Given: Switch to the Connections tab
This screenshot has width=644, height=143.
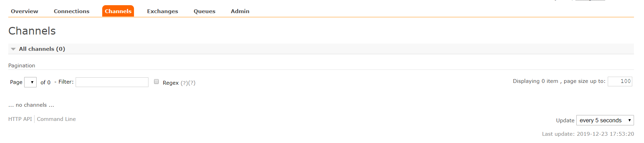Looking at the screenshot, I should click(x=71, y=11).
